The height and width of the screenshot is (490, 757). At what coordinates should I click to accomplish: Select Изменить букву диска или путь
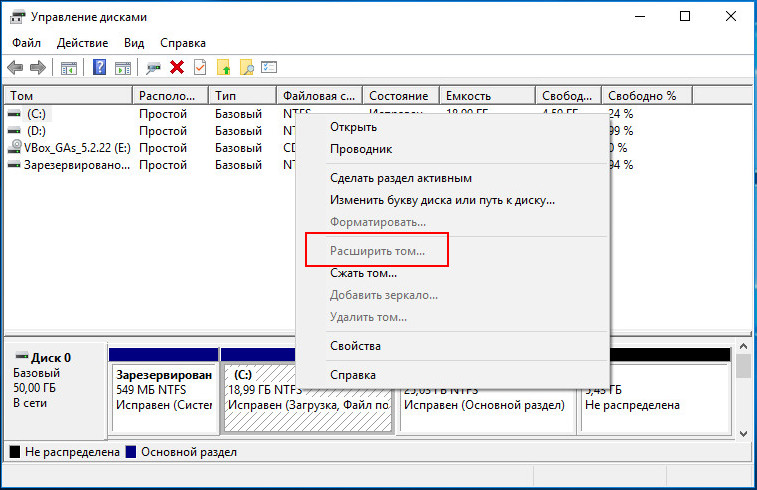tap(453, 200)
